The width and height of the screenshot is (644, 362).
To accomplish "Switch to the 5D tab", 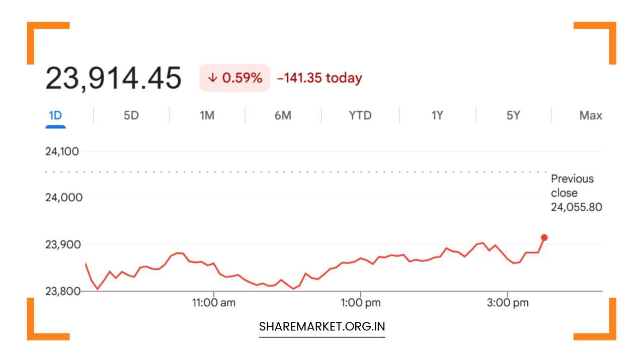I will [x=131, y=116].
